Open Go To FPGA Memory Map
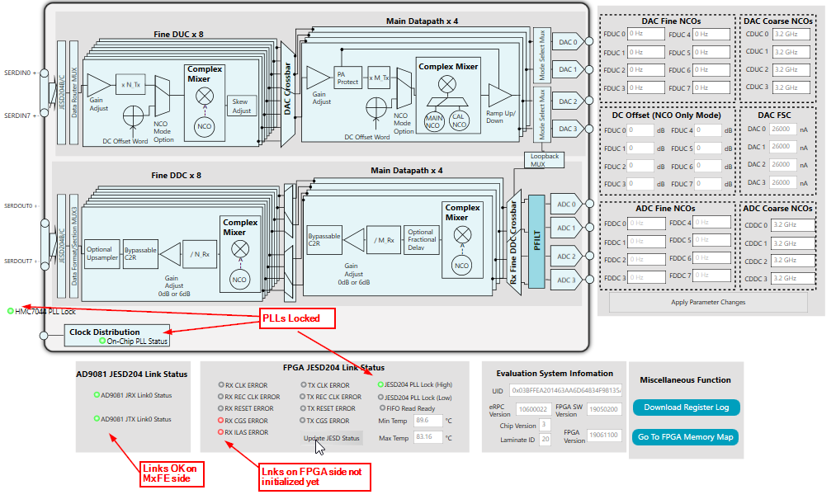Screen dimensions: 836x504 pos(685,437)
